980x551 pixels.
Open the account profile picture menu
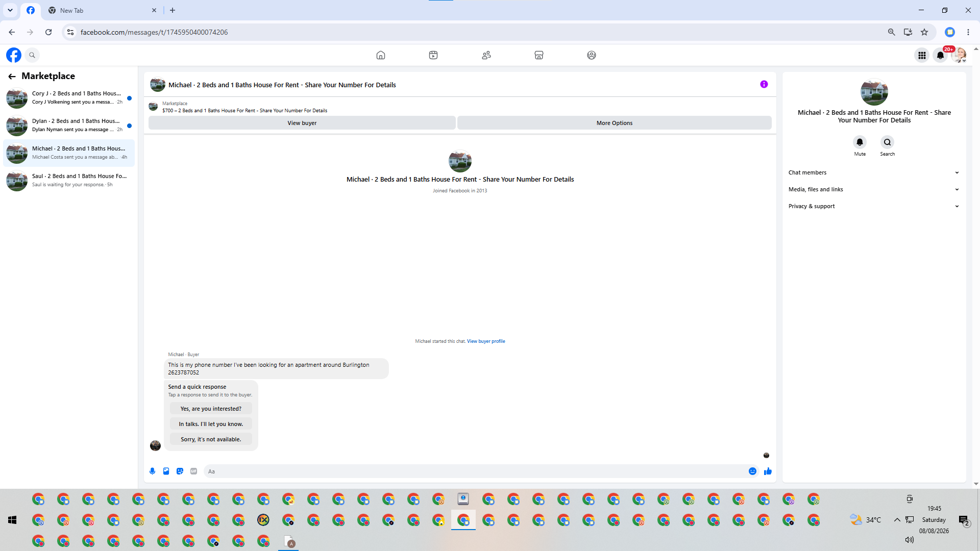pyautogui.click(x=959, y=55)
